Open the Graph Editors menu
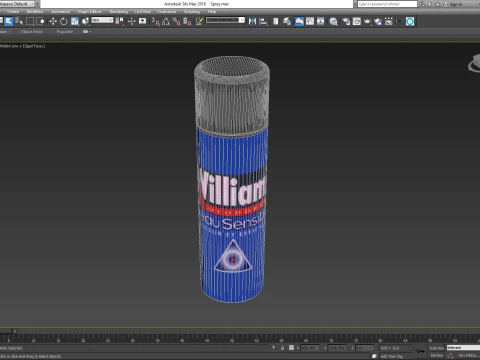The height and width of the screenshot is (360, 480). (x=90, y=12)
